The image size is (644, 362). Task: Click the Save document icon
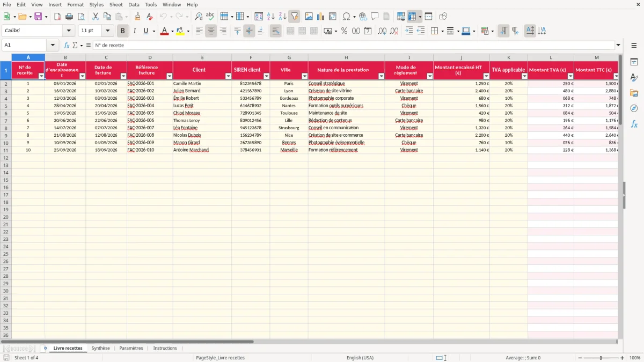point(38,17)
